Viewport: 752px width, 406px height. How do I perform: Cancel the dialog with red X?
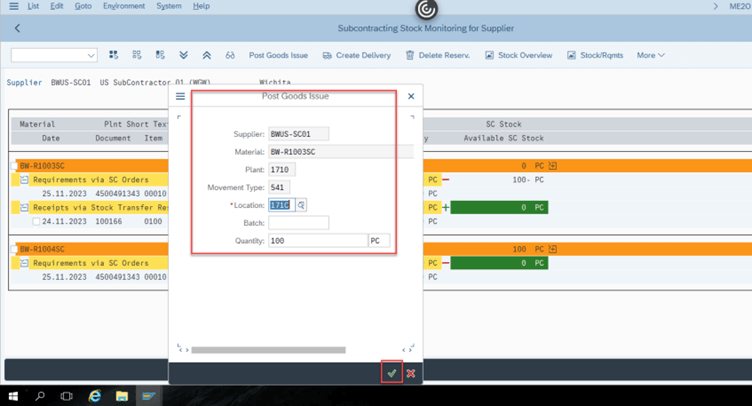pos(411,373)
